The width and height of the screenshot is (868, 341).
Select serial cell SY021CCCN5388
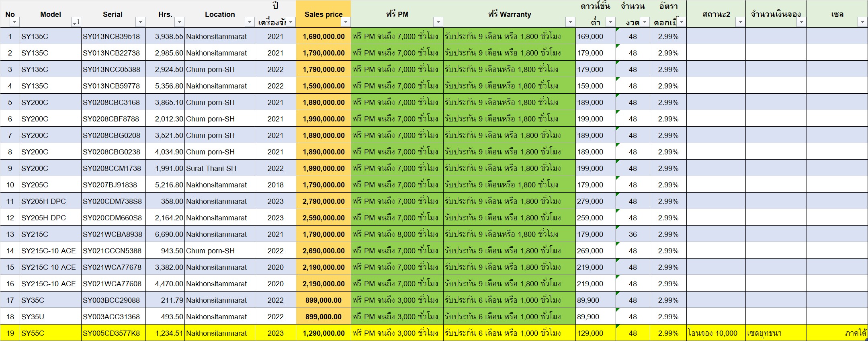(x=113, y=251)
